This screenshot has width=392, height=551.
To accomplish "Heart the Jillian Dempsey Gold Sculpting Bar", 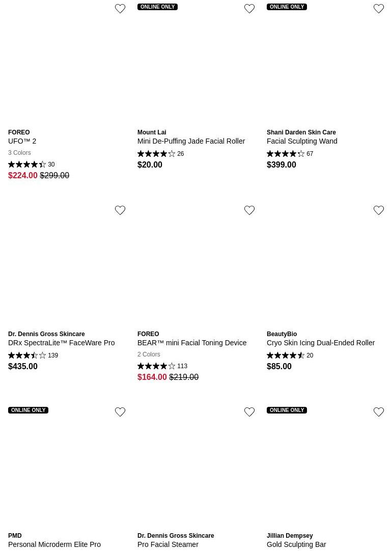I will tap(379, 412).
